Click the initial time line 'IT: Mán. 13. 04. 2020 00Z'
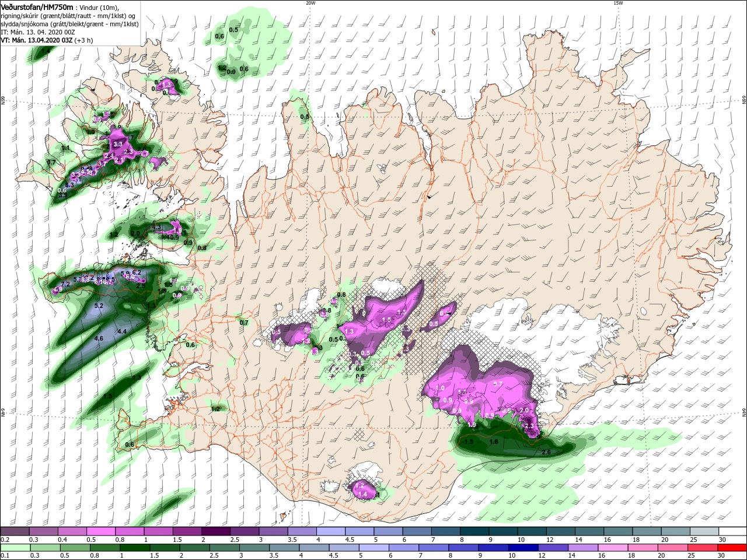The height and width of the screenshot is (560, 747). (38, 32)
